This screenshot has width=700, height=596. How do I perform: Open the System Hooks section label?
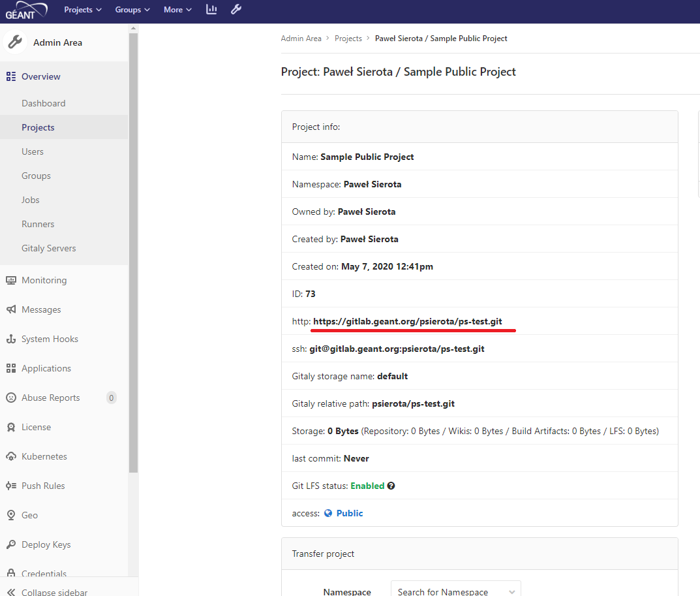coord(50,339)
